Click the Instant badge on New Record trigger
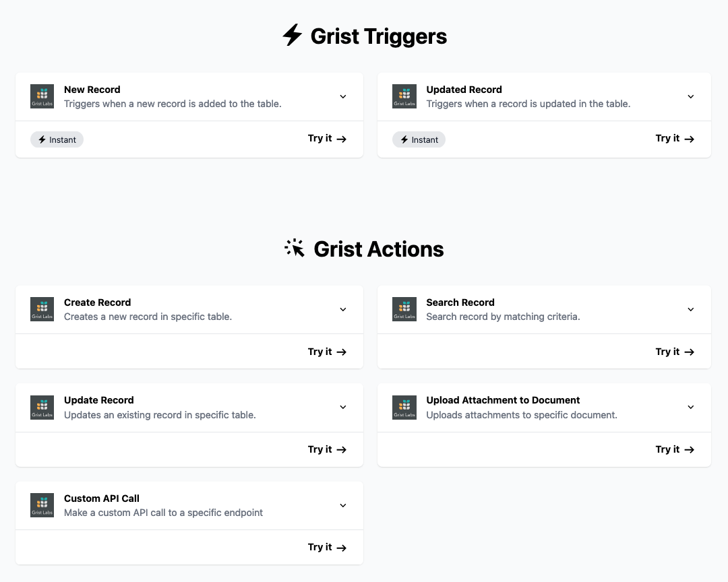This screenshot has height=582, width=728. pos(57,139)
